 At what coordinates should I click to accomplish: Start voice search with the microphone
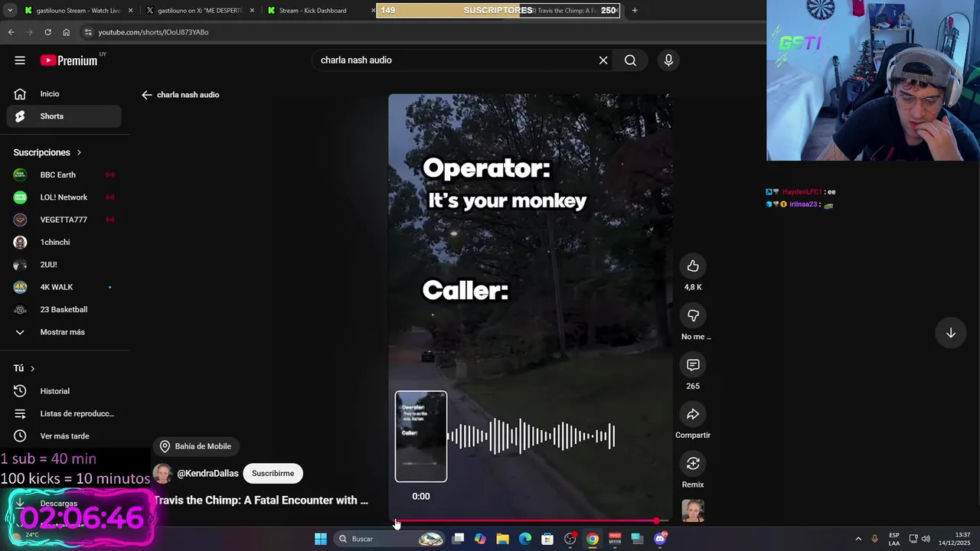pos(668,60)
